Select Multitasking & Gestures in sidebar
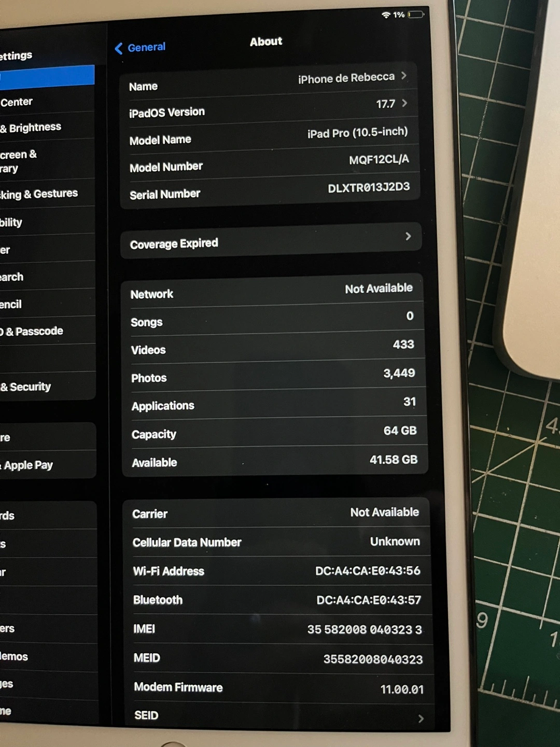This screenshot has width=560, height=747. 39,195
